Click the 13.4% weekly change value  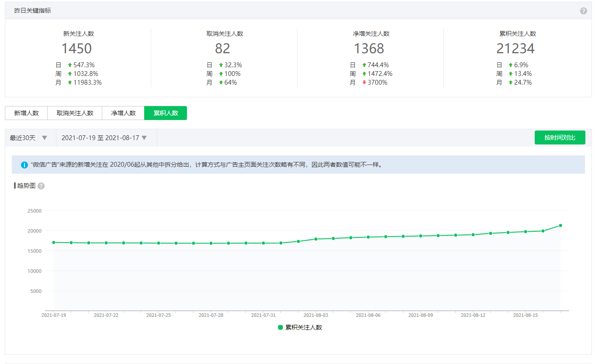(x=523, y=74)
